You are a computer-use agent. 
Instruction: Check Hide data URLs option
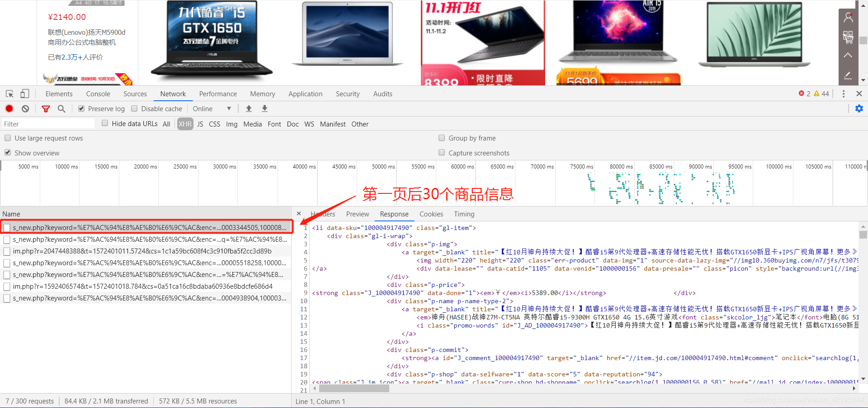(105, 123)
